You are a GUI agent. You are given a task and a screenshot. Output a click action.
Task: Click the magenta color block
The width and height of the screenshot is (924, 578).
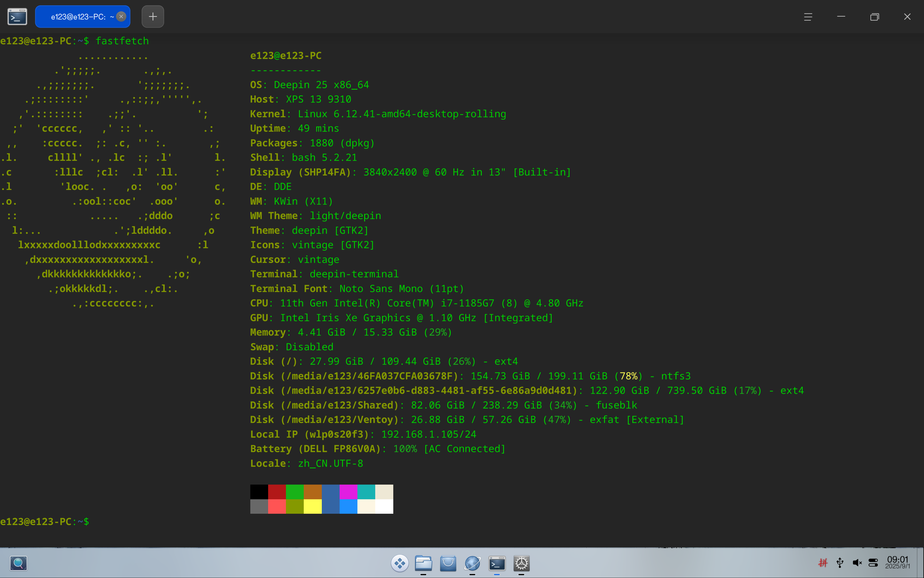348,492
